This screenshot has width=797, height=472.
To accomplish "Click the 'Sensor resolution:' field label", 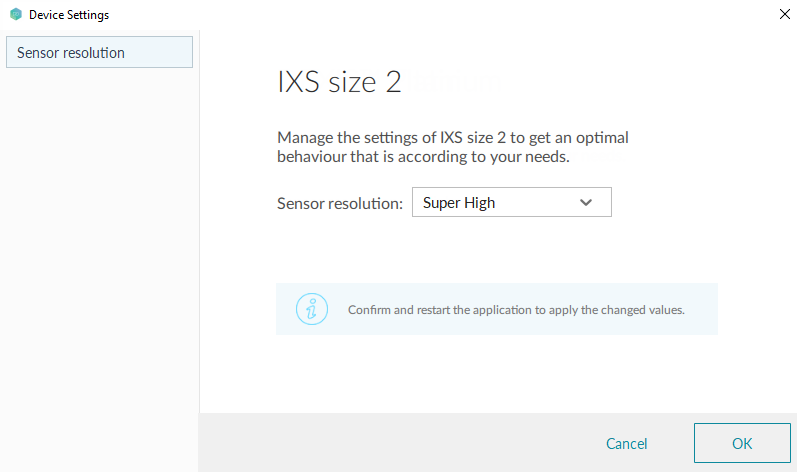I will pyautogui.click(x=339, y=203).
